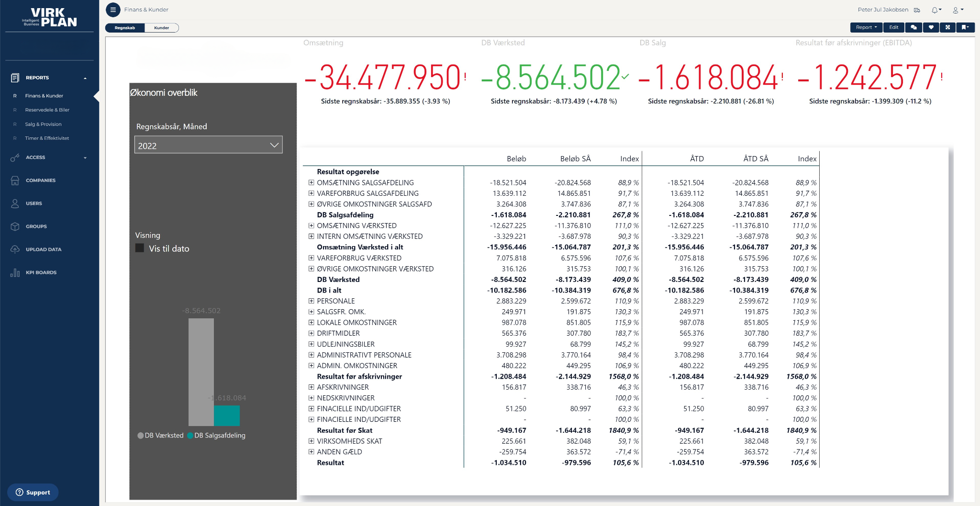980x506 pixels.
Task: Click the Groups cube icon
Action: tap(15, 226)
